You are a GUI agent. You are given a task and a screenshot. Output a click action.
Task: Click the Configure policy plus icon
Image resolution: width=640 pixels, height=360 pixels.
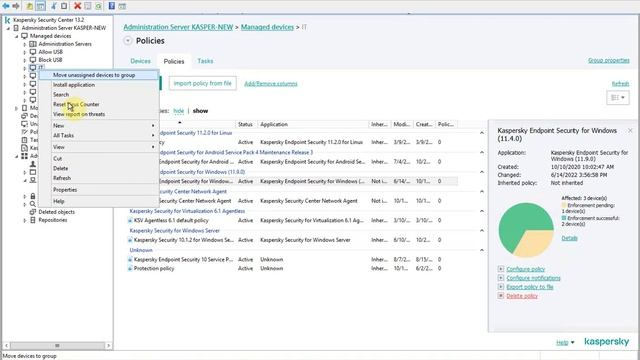tap(501, 269)
